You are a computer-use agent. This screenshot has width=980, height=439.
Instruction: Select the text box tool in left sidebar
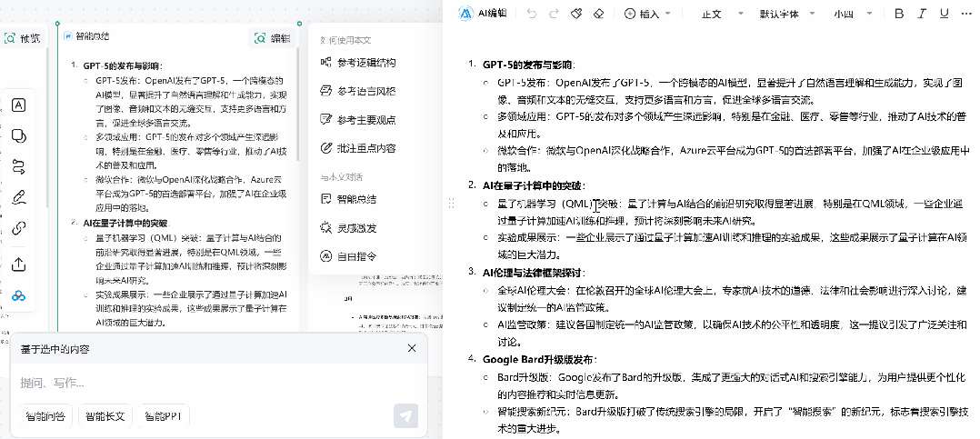pyautogui.click(x=19, y=105)
